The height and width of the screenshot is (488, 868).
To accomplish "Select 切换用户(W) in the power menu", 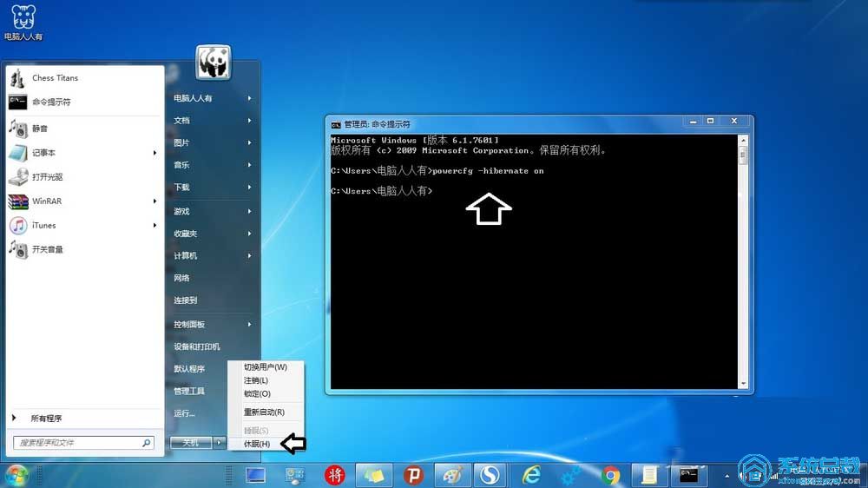I will (x=265, y=367).
